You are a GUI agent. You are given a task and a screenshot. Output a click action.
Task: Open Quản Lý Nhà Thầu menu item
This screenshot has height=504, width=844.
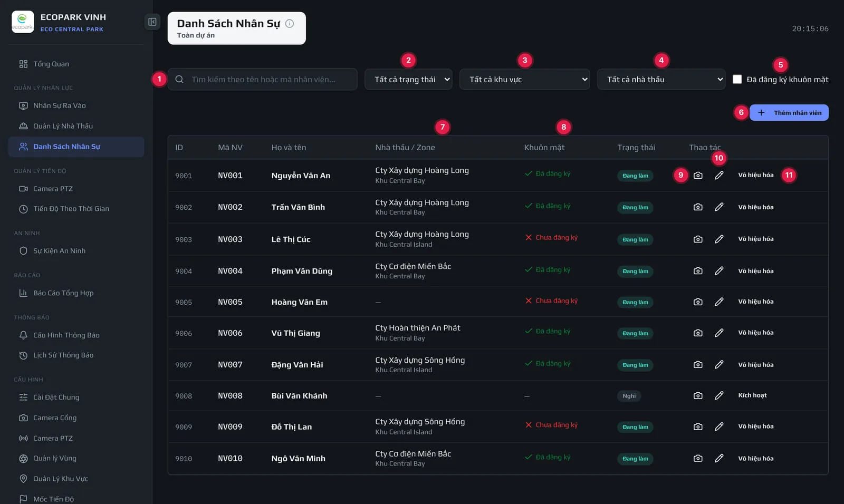[76, 126]
